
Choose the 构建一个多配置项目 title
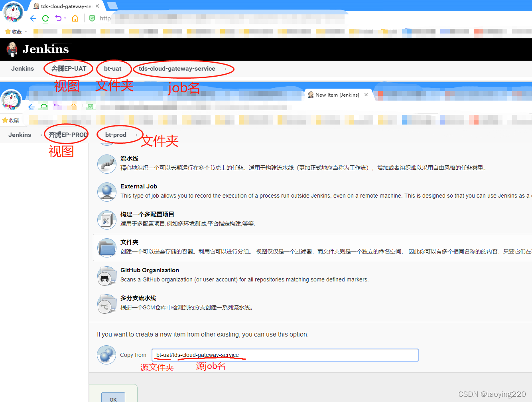(147, 214)
